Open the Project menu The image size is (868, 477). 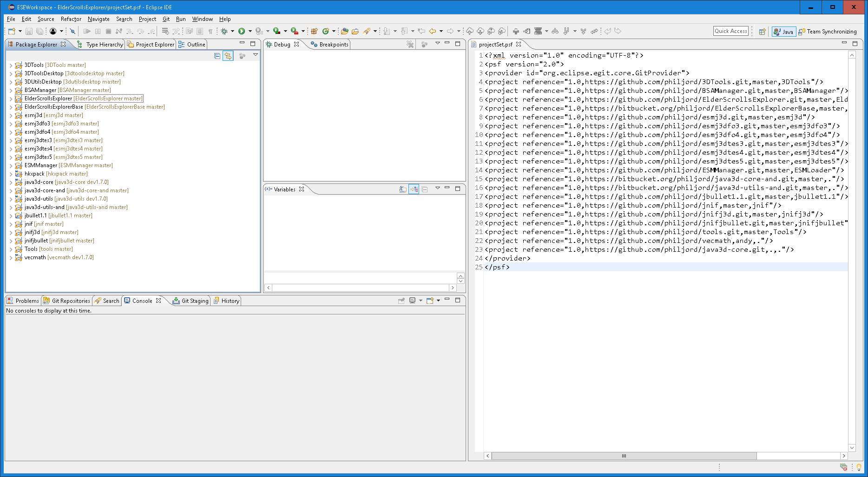[x=147, y=19]
